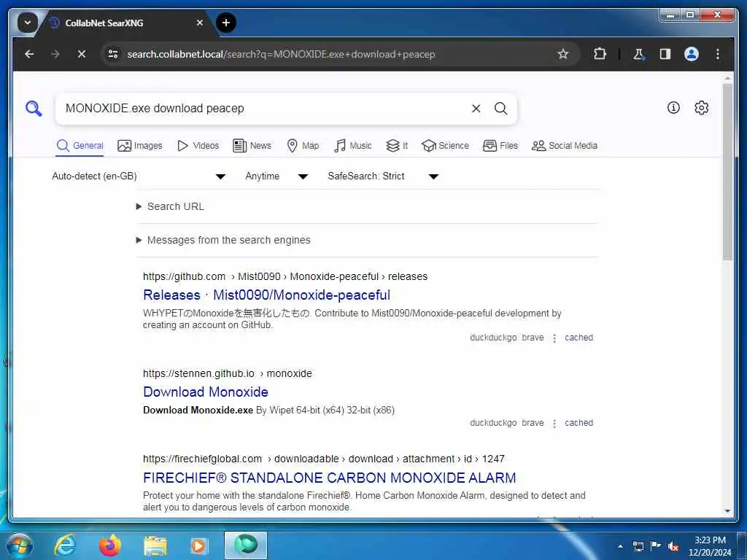Open three-dot options for Download Monoxide result
Screen dimensions: 747x560
point(554,424)
